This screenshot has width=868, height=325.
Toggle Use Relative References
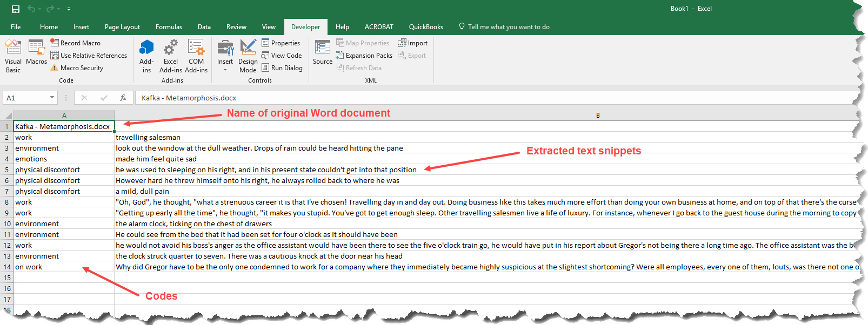[89, 55]
